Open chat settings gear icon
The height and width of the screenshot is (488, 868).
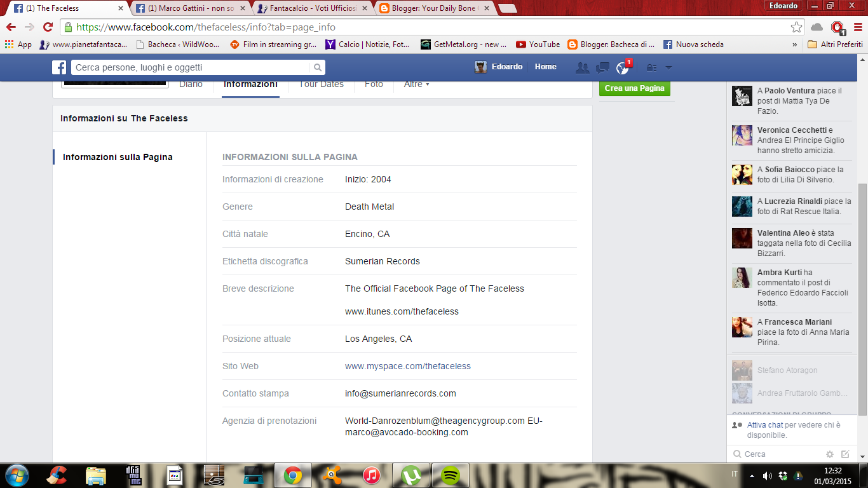829,454
